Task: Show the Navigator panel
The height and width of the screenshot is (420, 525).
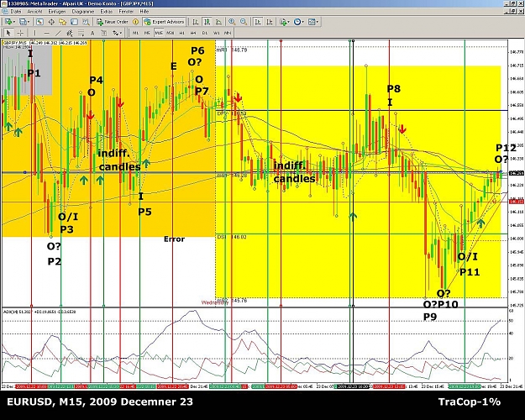Action: (63, 22)
